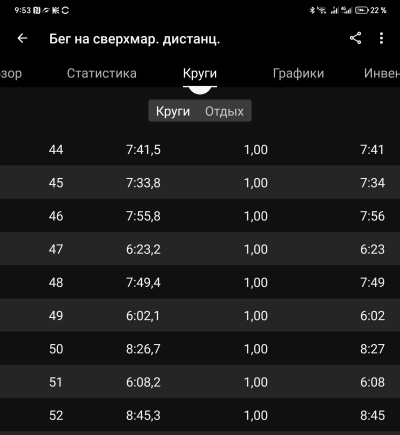This screenshot has height=435, width=400.
Task: Open the share icon
Action: point(355,38)
